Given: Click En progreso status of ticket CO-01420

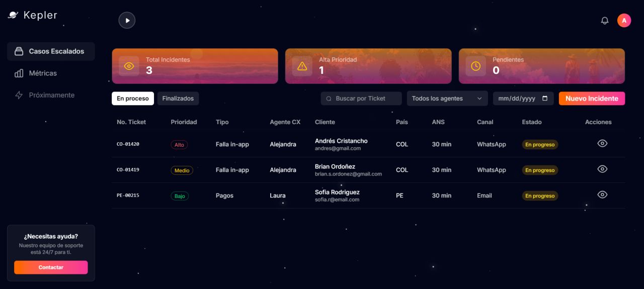Looking at the screenshot, I should 540,145.
